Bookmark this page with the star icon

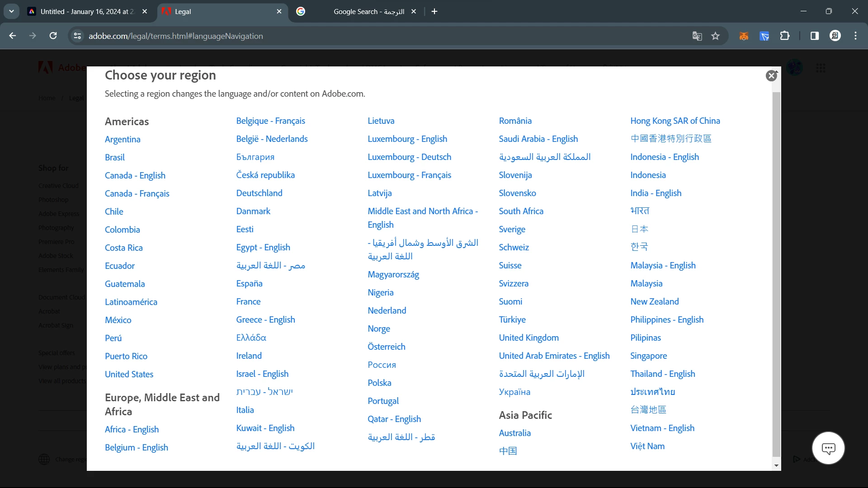point(715,36)
